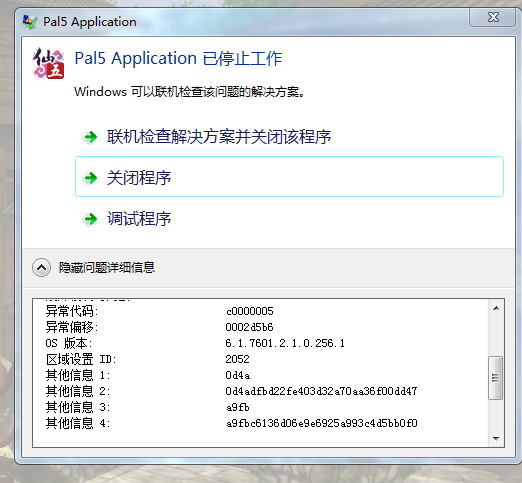The width and height of the screenshot is (522, 483).
Task: Click the 隐藏问题详细信息 label
Action: click(x=107, y=267)
